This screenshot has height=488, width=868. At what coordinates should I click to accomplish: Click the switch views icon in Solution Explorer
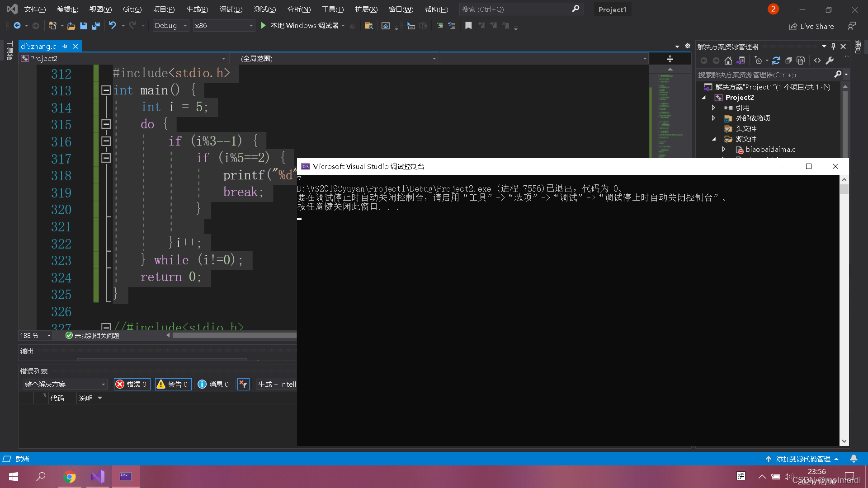tap(741, 61)
